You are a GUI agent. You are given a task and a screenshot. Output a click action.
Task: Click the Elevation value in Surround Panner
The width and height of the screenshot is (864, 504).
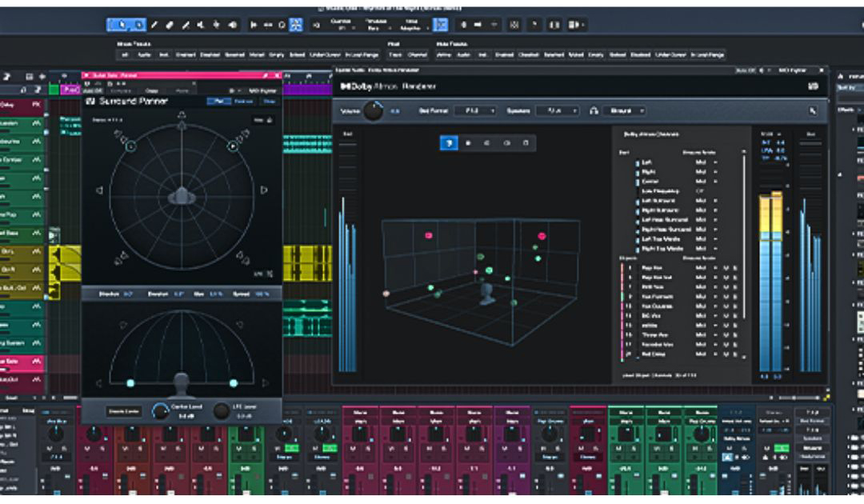178,294
